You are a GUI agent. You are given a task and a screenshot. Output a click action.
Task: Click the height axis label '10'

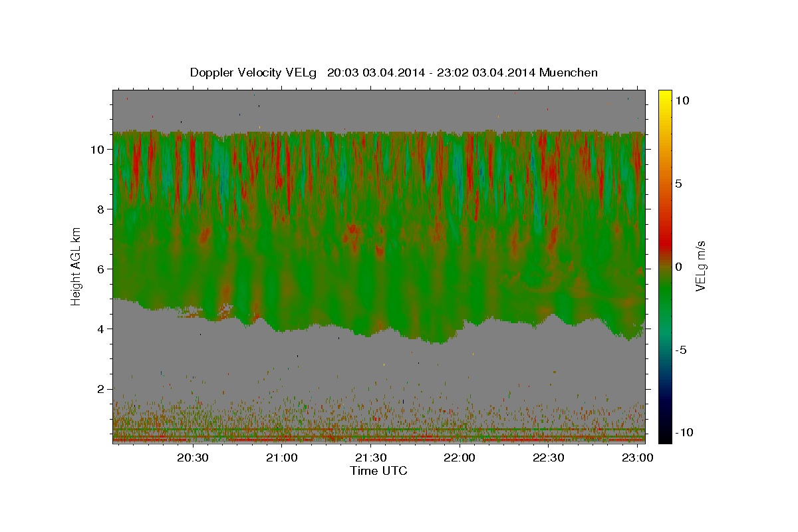click(x=96, y=150)
